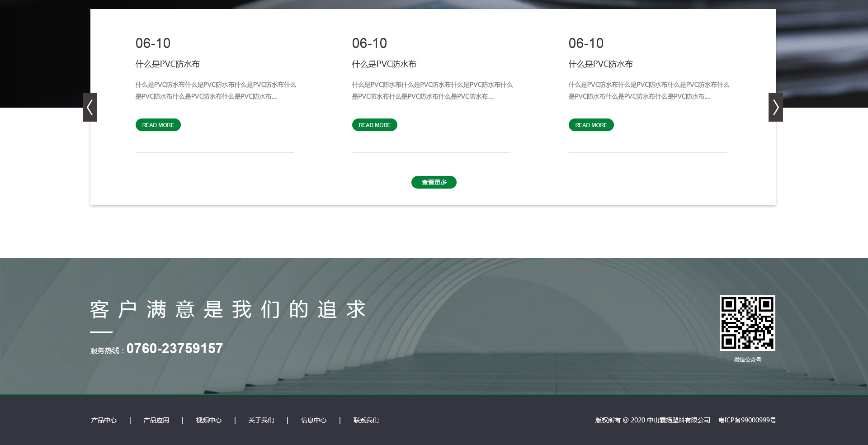Click the next slide arrow on carousel

pos(775,107)
